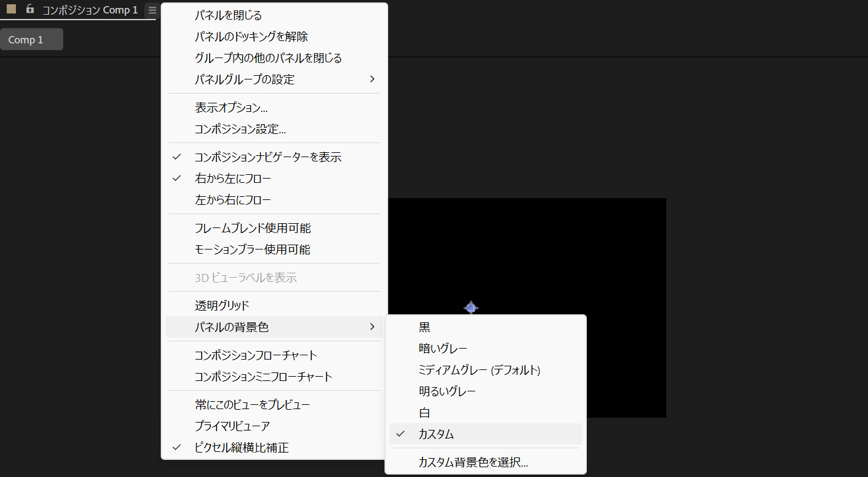
Task: Choose パネルを閉じる from the menu
Action: click(x=274, y=15)
